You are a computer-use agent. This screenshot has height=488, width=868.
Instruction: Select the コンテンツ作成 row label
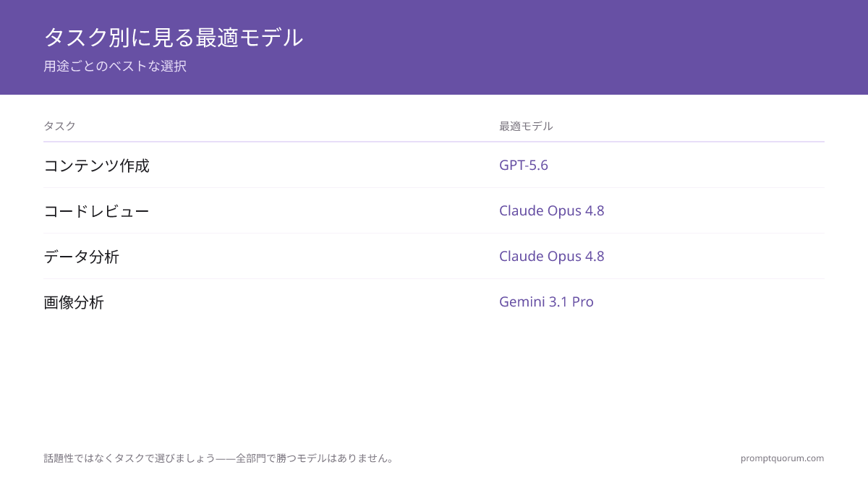tap(96, 166)
